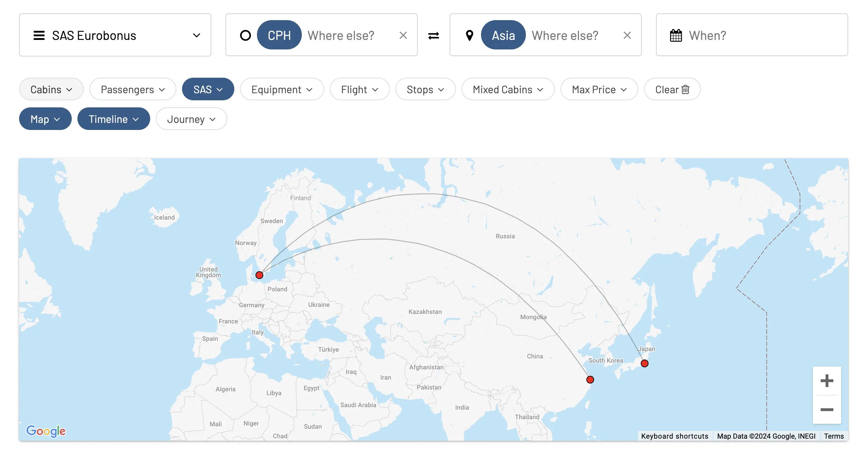Screen dimensions: 868x457
Task: Expand the Equipment filter
Action: (x=282, y=89)
